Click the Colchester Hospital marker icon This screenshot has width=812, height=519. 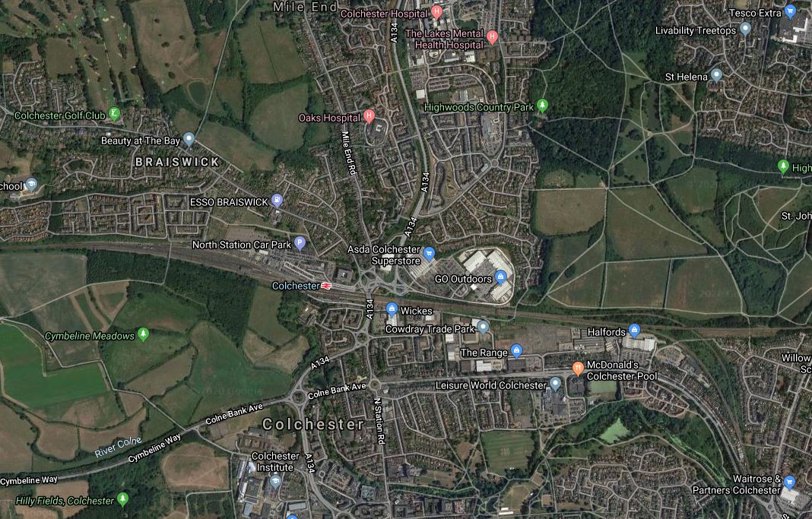point(437,12)
